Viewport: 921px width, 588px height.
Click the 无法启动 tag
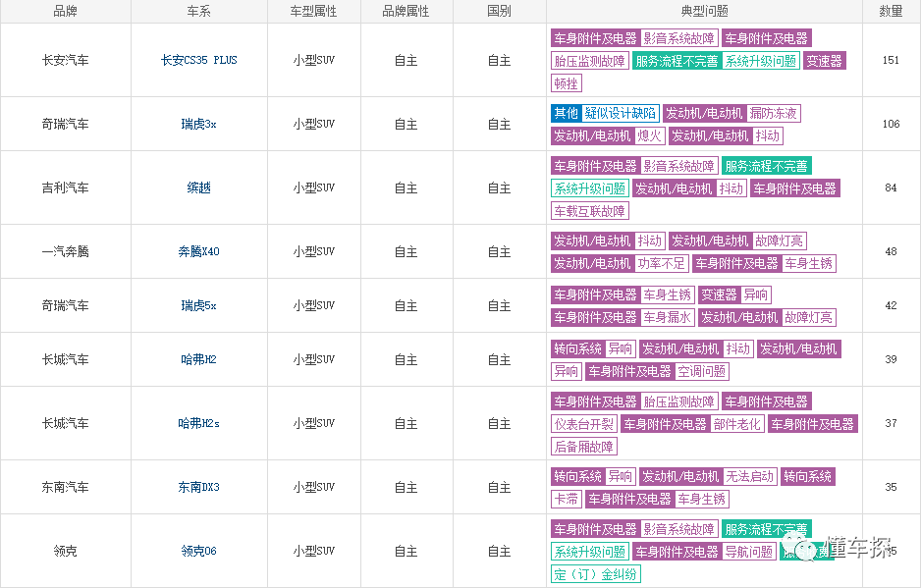point(749,476)
